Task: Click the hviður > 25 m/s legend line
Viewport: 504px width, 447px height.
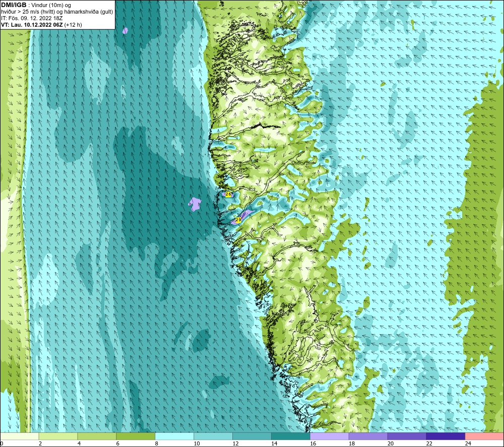Action: pos(57,12)
